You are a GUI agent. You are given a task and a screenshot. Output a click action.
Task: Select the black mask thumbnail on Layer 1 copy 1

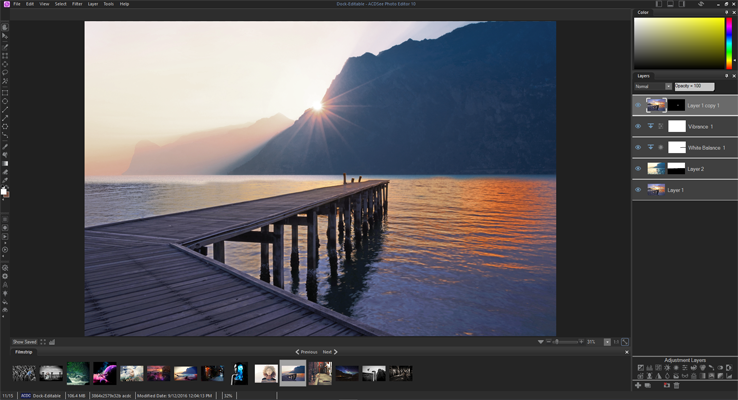pos(677,105)
